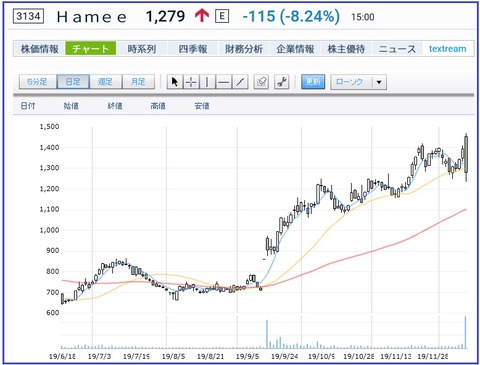Switch to 5分足 five-minute chart
The image size is (480, 365).
coord(38,82)
